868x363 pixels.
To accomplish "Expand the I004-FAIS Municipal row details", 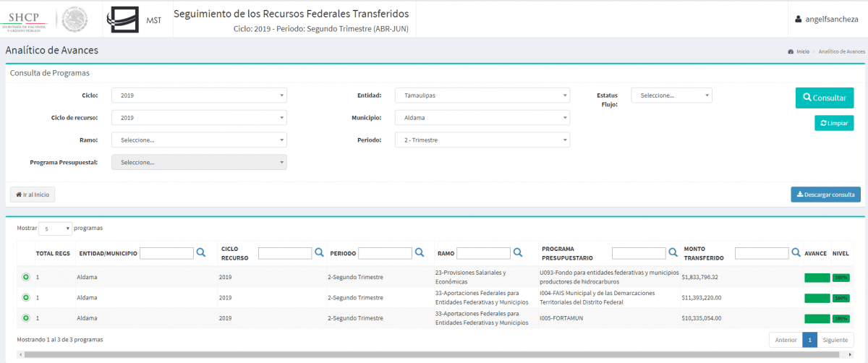I will tap(25, 297).
